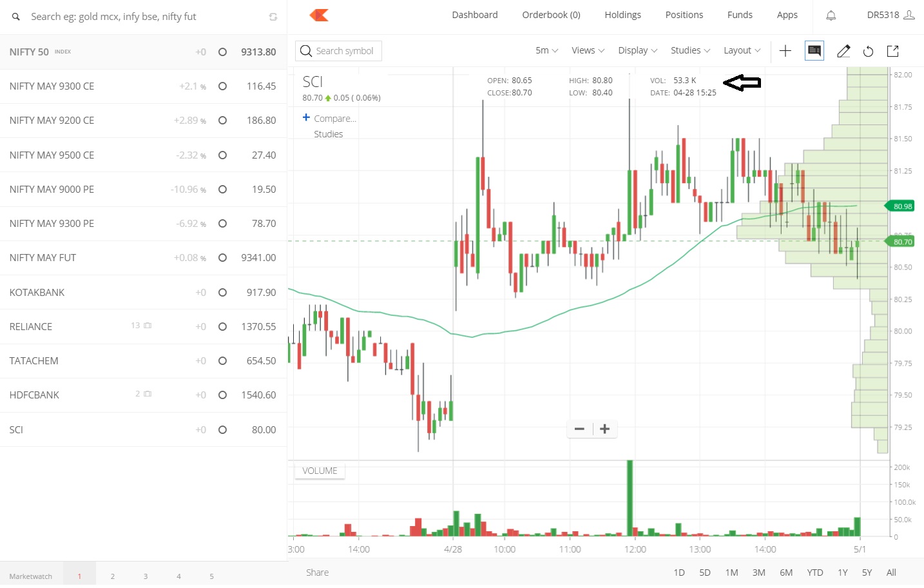Click circle indicator on NIFTY MAY 9300 CE
Screen dimensions: 924x588
222,86
